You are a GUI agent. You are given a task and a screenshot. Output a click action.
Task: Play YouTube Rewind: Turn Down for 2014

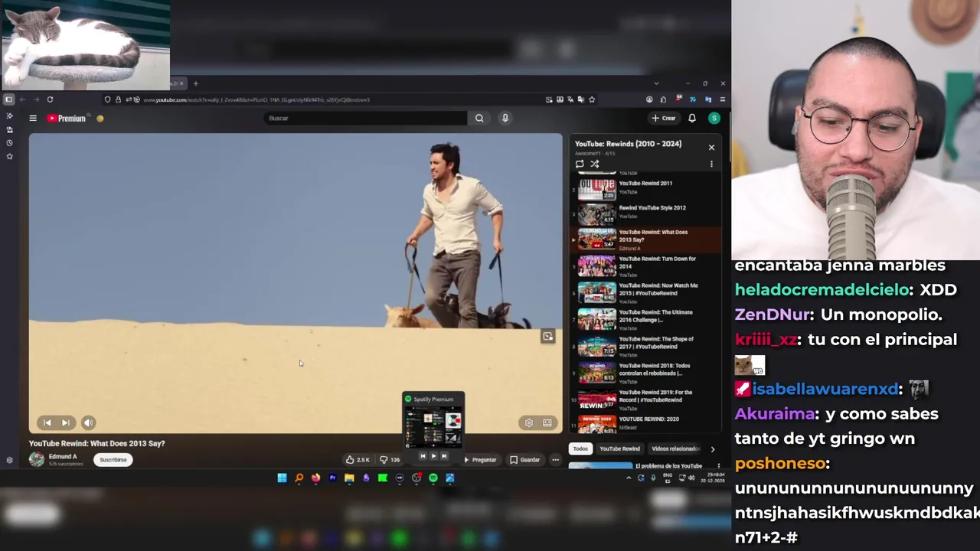646,266
